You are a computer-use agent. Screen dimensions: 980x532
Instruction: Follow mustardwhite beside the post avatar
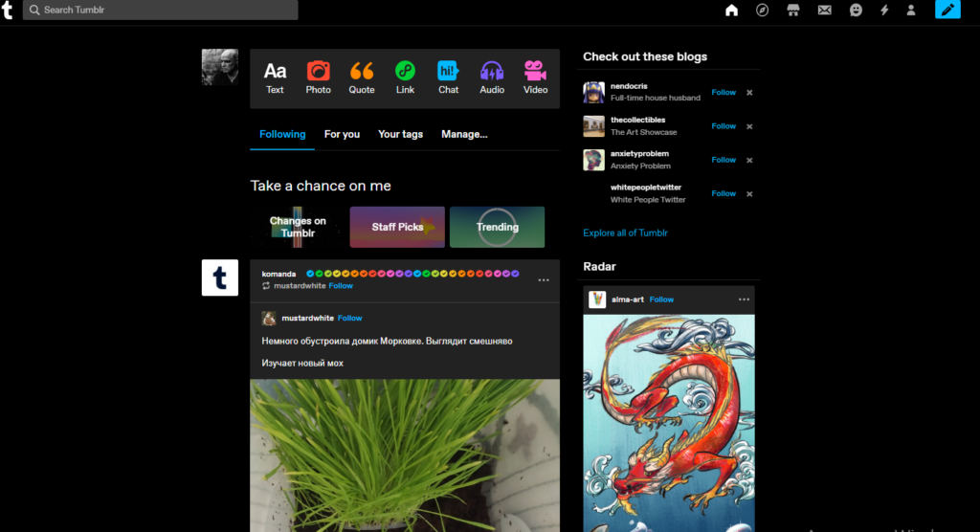click(350, 319)
